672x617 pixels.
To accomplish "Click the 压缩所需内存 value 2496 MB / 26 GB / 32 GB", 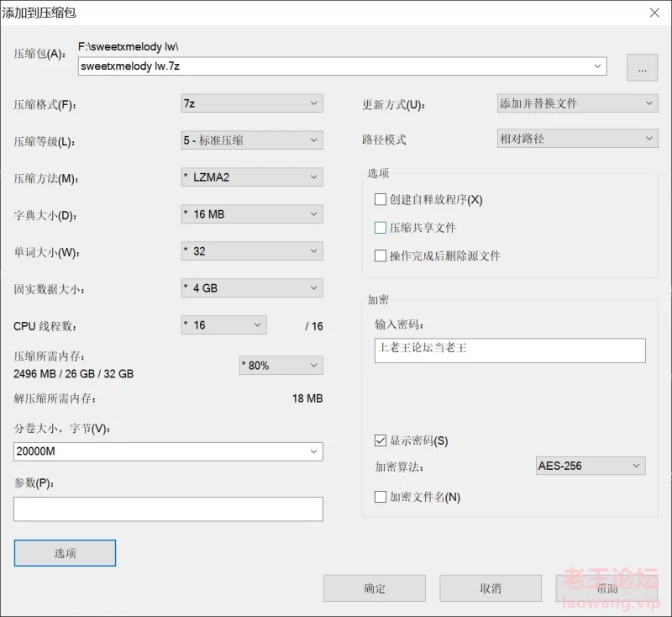I will pyautogui.click(x=73, y=374).
